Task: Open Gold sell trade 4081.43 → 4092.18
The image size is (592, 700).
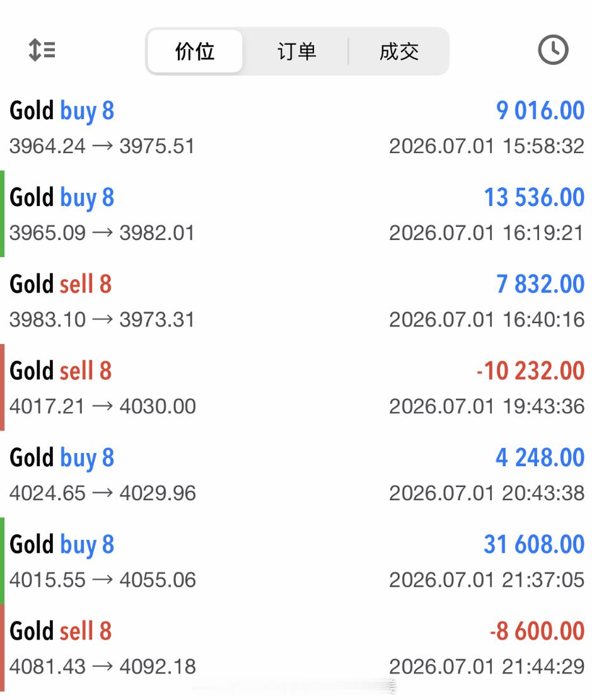Action: tap(296, 647)
